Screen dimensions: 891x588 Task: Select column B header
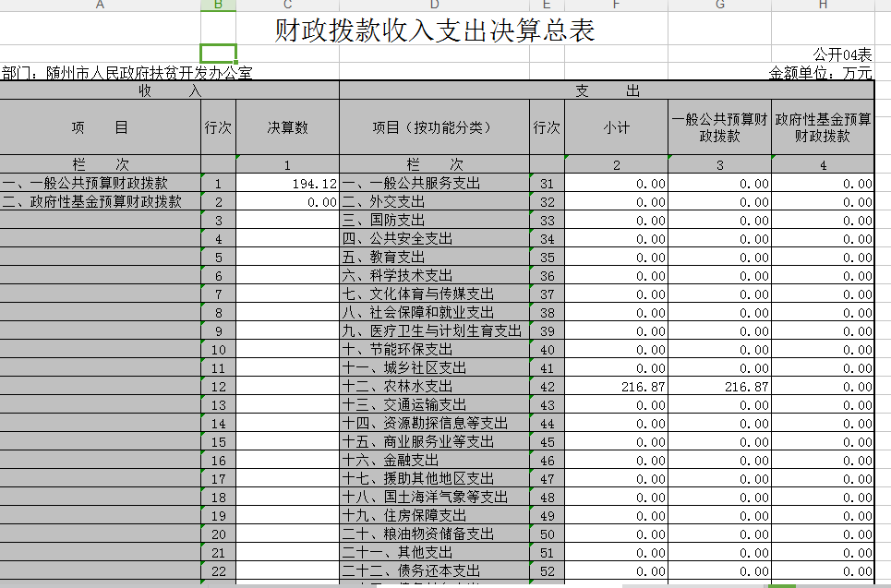pyautogui.click(x=218, y=6)
